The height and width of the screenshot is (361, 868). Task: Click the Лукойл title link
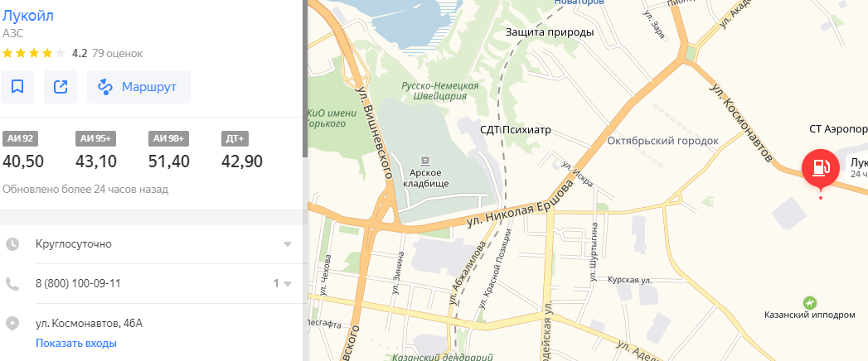point(28,16)
